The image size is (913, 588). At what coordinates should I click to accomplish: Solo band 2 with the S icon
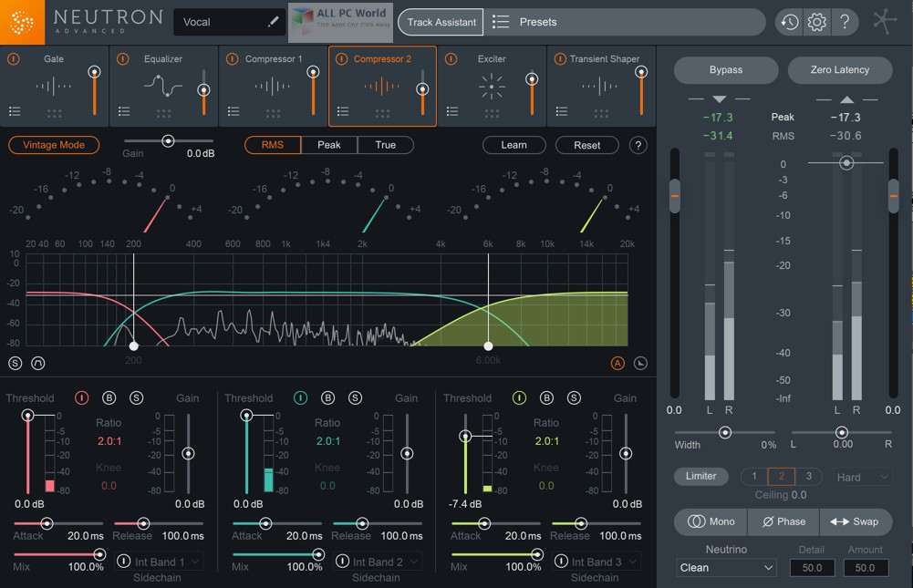click(x=355, y=397)
